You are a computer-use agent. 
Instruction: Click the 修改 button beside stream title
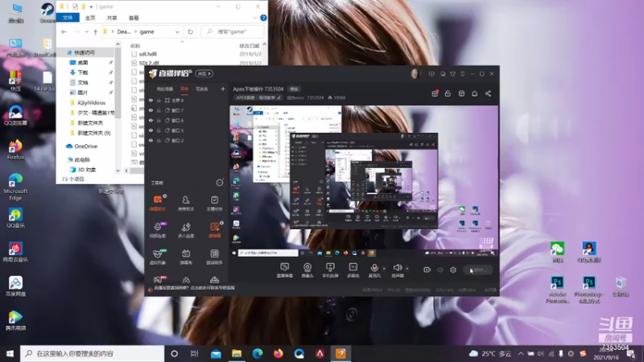pyautogui.click(x=294, y=88)
